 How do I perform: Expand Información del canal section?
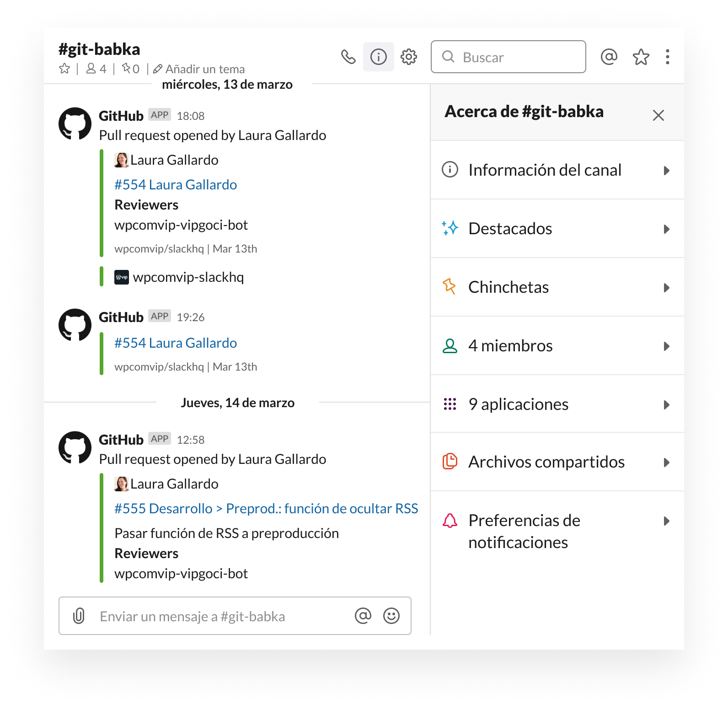tap(557, 170)
